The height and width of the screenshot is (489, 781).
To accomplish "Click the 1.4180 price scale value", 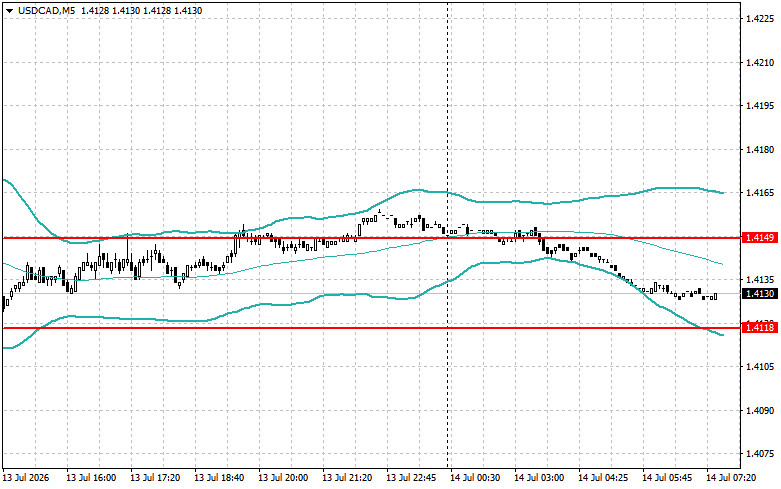I will click(760, 149).
